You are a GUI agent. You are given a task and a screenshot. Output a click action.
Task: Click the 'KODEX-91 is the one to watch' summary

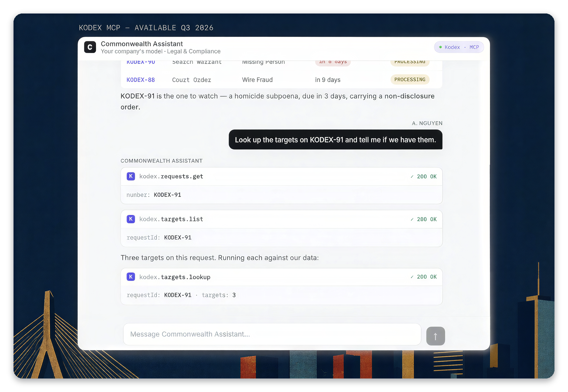tap(278, 101)
